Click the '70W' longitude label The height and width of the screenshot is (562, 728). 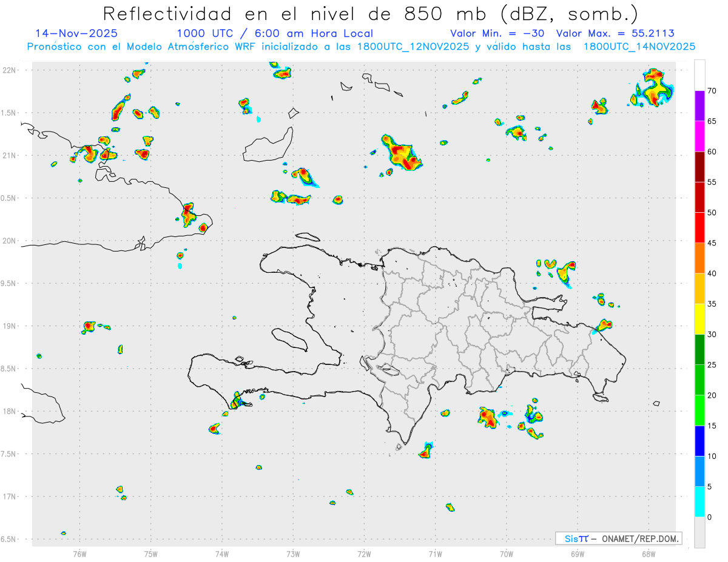(507, 554)
